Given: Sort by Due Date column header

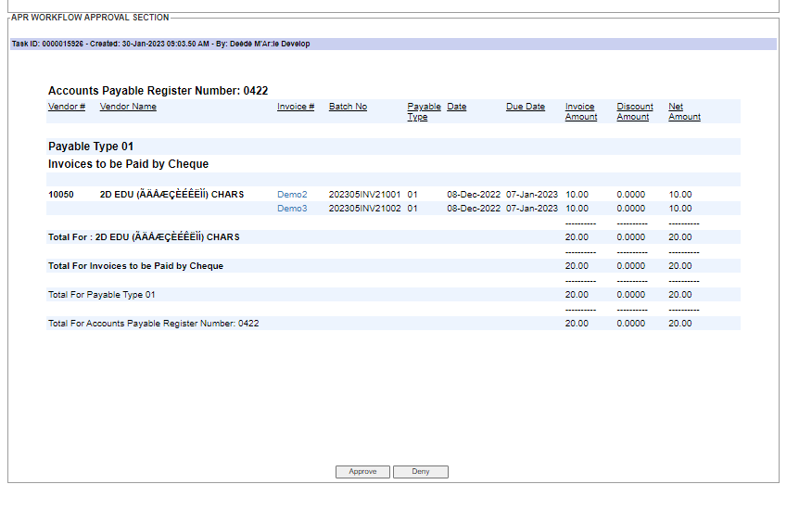Looking at the screenshot, I should pyautogui.click(x=526, y=107).
